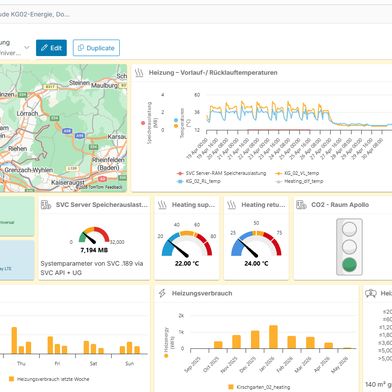Viewport: 392px width, 392px height.
Task: Click the 24.00 °C value
Action: [x=256, y=263]
